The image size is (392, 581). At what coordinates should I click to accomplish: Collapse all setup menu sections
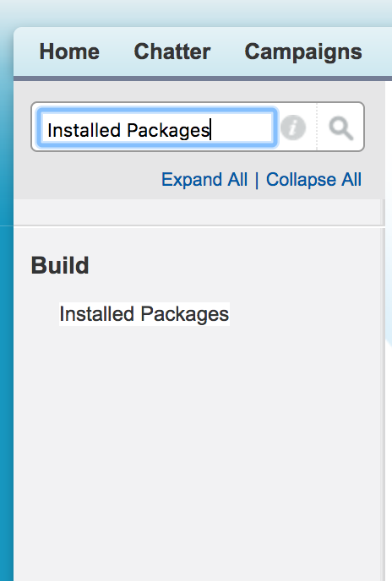tap(313, 180)
